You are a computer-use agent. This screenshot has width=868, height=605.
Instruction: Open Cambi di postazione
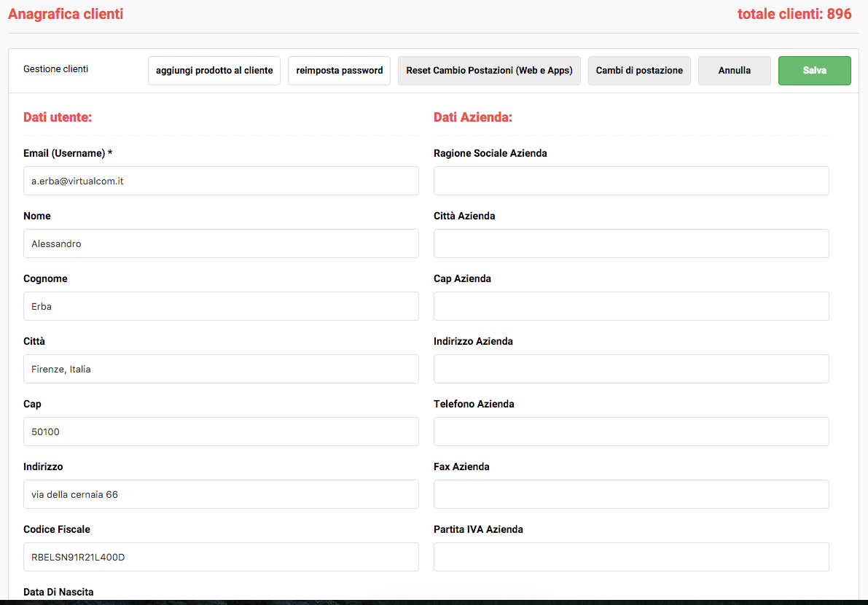639,71
